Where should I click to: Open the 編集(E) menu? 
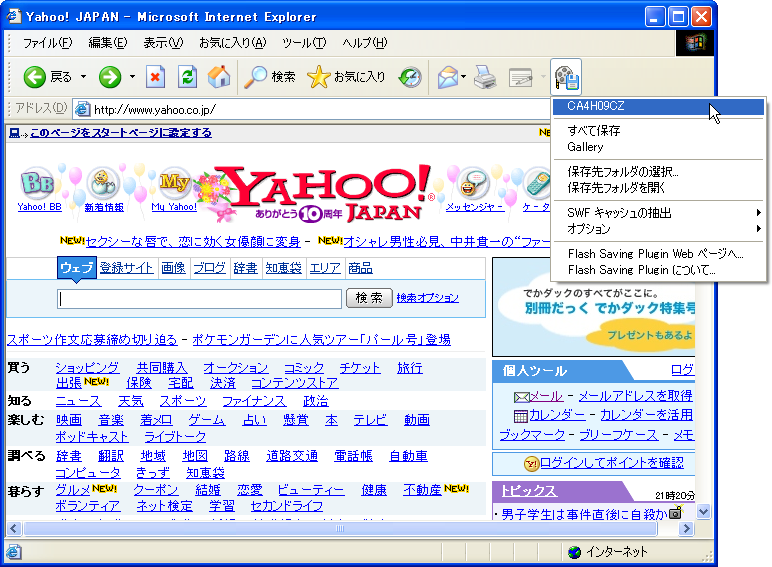(x=107, y=43)
